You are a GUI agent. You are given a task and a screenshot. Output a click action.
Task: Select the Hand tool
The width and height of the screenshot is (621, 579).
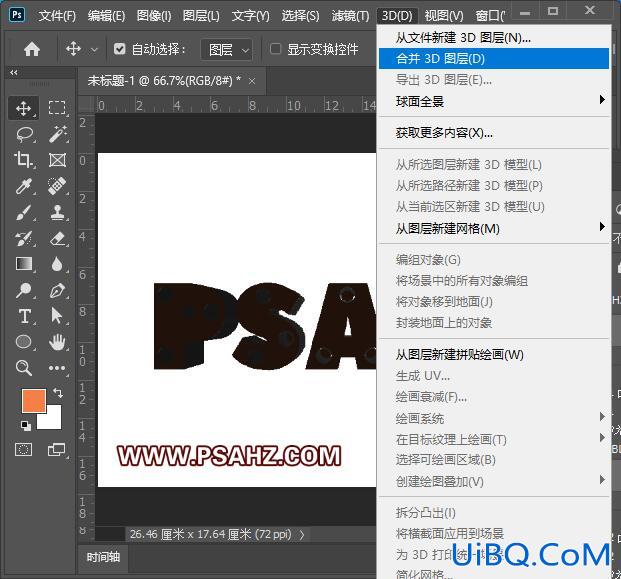(x=57, y=342)
